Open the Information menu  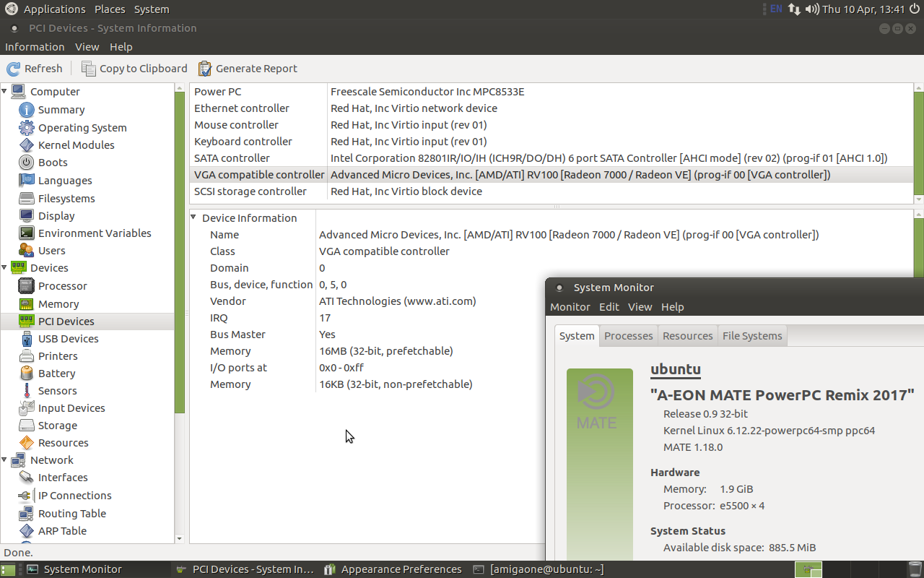(x=35, y=47)
